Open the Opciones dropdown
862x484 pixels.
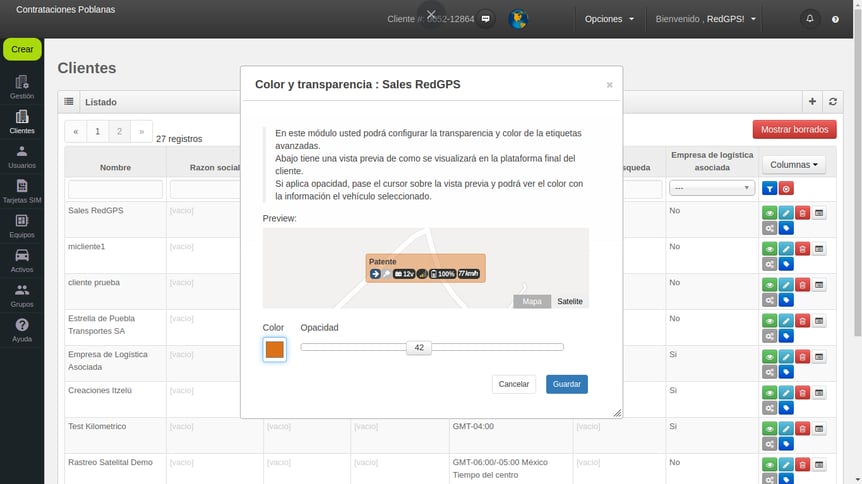click(609, 19)
